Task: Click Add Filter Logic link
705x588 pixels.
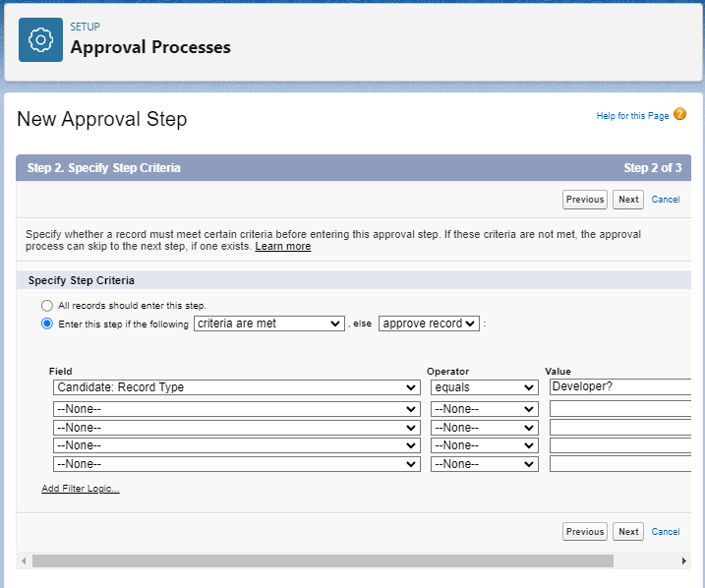Action: tap(81, 489)
